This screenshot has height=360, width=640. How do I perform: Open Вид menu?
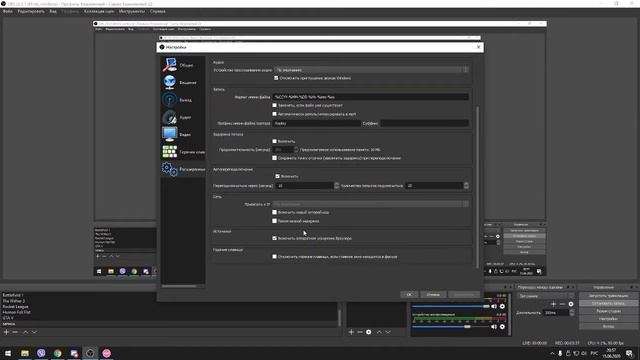53,11
